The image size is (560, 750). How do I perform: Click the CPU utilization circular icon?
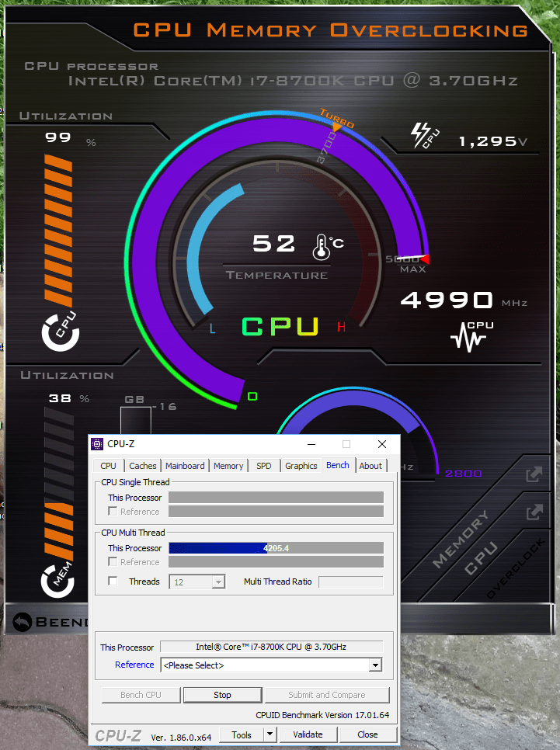pyautogui.click(x=61, y=332)
